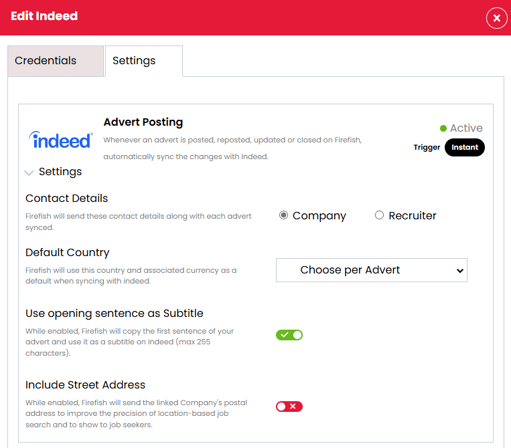Click the Indeed logo
Screen dimensions: 511x448
pos(61,140)
